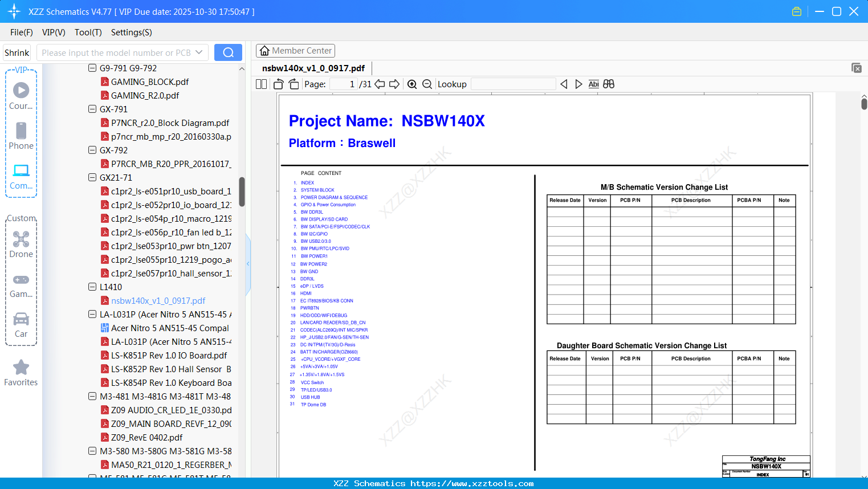868x489 pixels.
Task: Open Z09_AUDIO_CR_LED_1E_0330 file
Action: (x=171, y=410)
